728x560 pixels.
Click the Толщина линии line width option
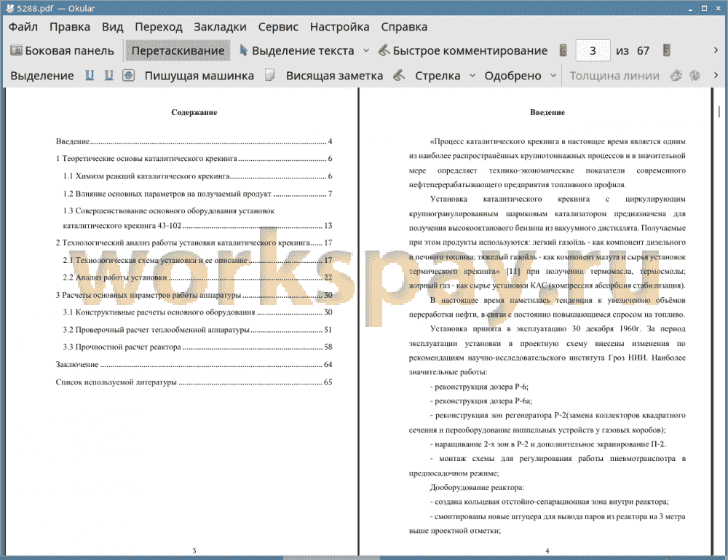614,76
